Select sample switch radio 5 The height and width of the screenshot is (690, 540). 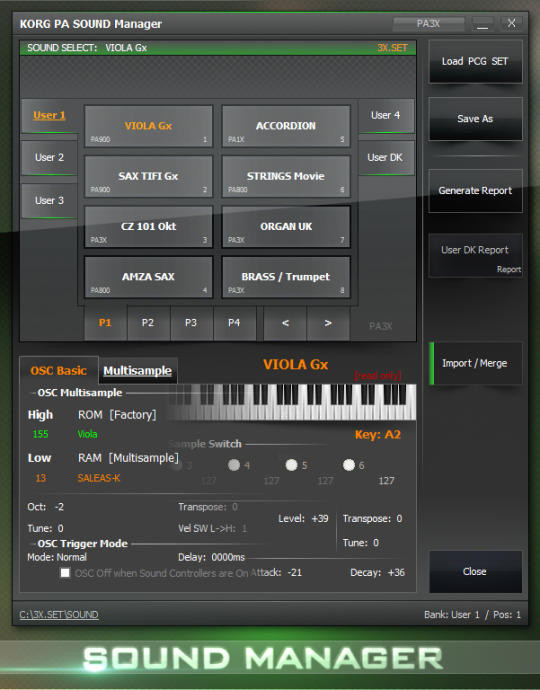point(291,465)
